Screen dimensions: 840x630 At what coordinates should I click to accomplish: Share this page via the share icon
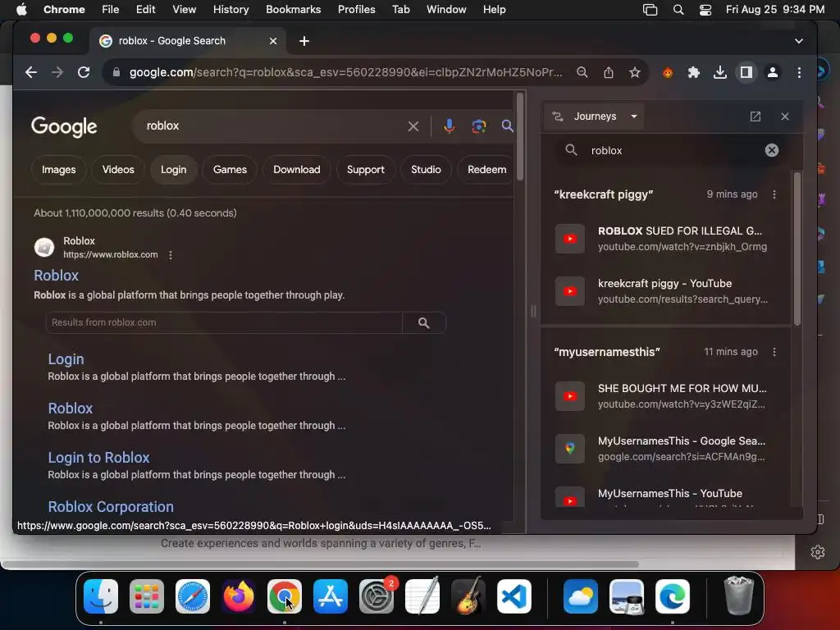609,72
